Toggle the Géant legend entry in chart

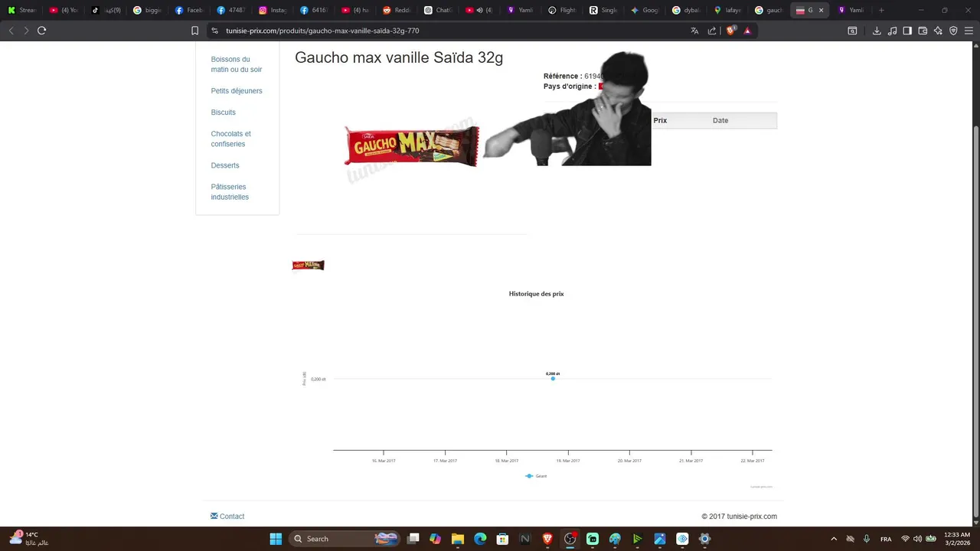536,476
